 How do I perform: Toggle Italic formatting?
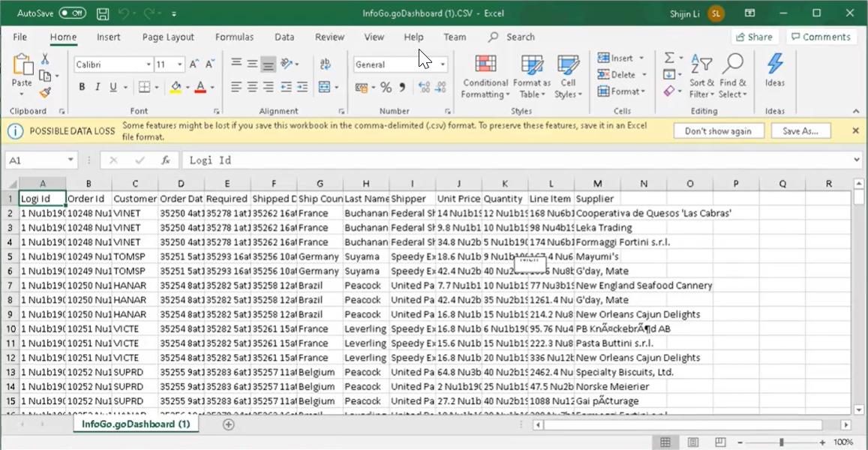click(x=98, y=87)
